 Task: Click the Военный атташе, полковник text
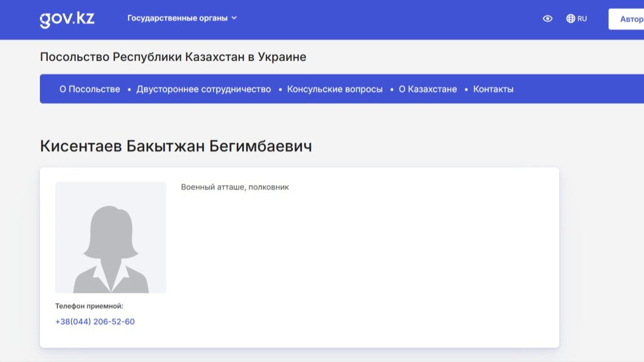click(235, 187)
